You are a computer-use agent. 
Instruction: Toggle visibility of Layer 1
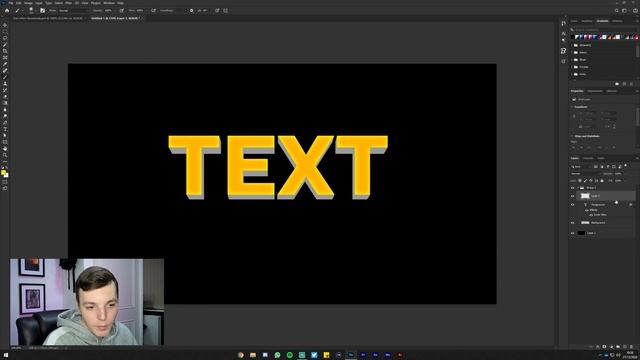pos(573,233)
